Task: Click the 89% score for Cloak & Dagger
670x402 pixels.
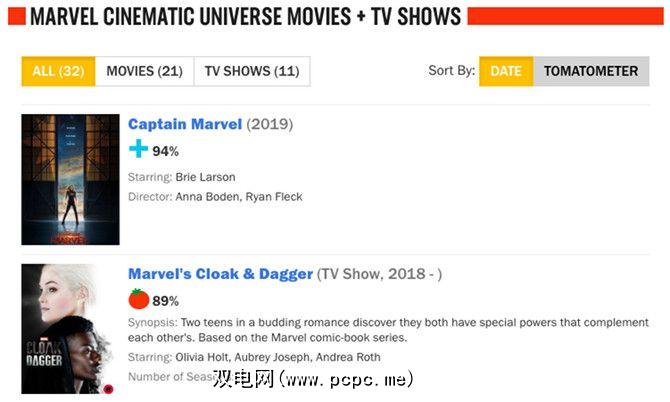Action: (x=166, y=301)
